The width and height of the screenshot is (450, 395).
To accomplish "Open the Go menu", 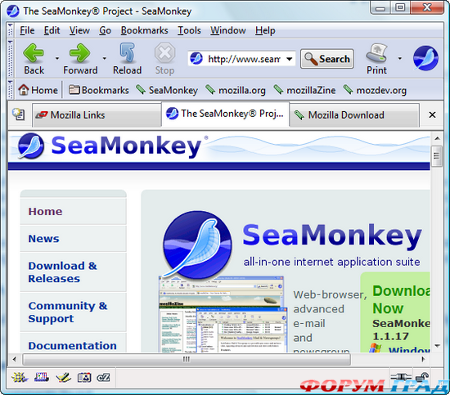I will (105, 30).
